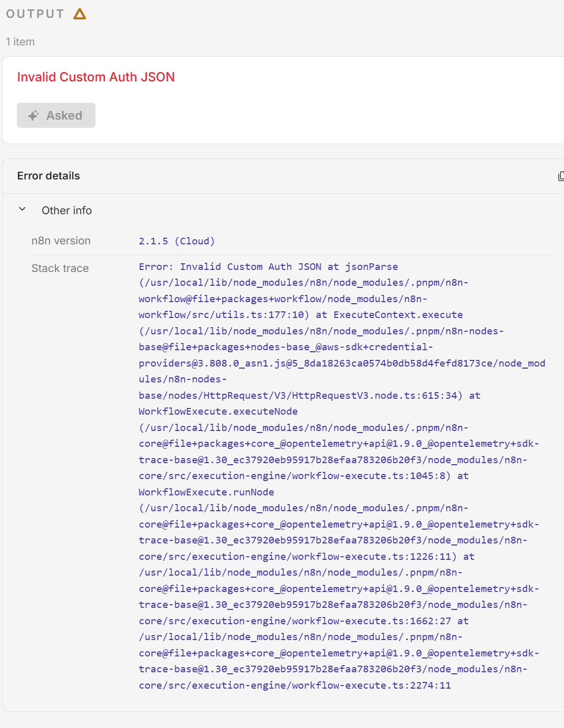The height and width of the screenshot is (728, 564).
Task: Click the 1 item count text
Action: point(20,42)
